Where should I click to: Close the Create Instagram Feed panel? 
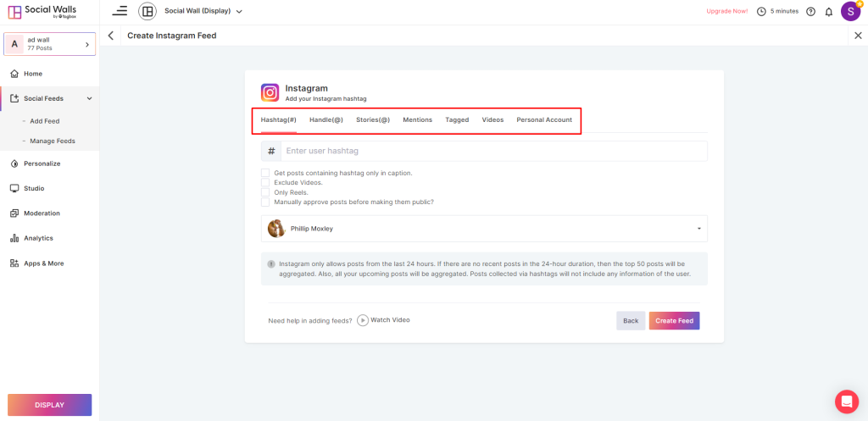pyautogui.click(x=858, y=36)
